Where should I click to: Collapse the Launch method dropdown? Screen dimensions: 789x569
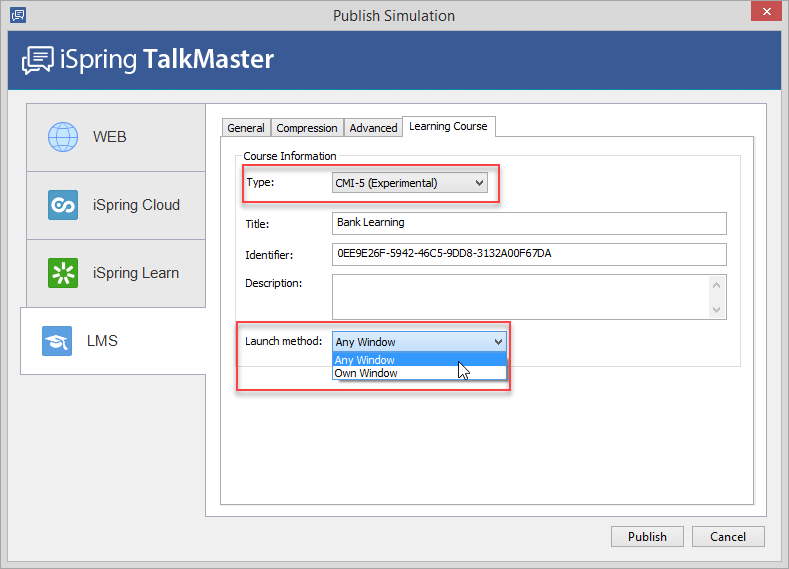[x=498, y=342]
